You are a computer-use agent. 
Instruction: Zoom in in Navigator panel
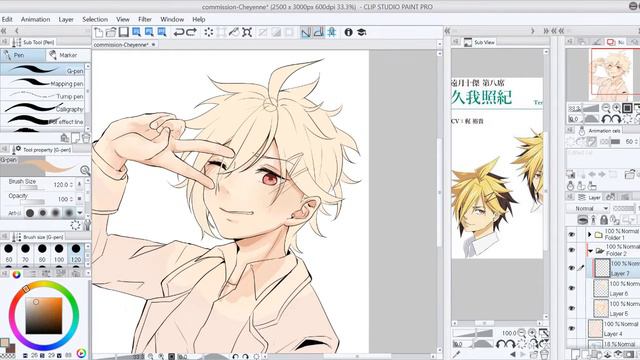(616, 108)
